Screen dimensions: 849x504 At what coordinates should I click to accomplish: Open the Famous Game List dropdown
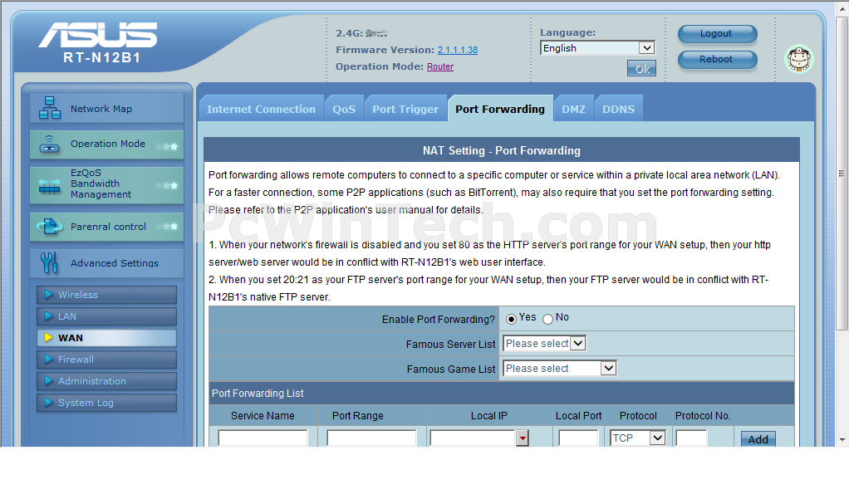[x=559, y=368]
